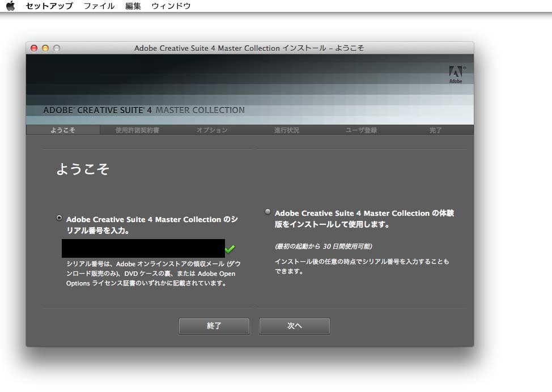Minimize the installer window
This screenshot has width=552, height=392.
(44, 48)
